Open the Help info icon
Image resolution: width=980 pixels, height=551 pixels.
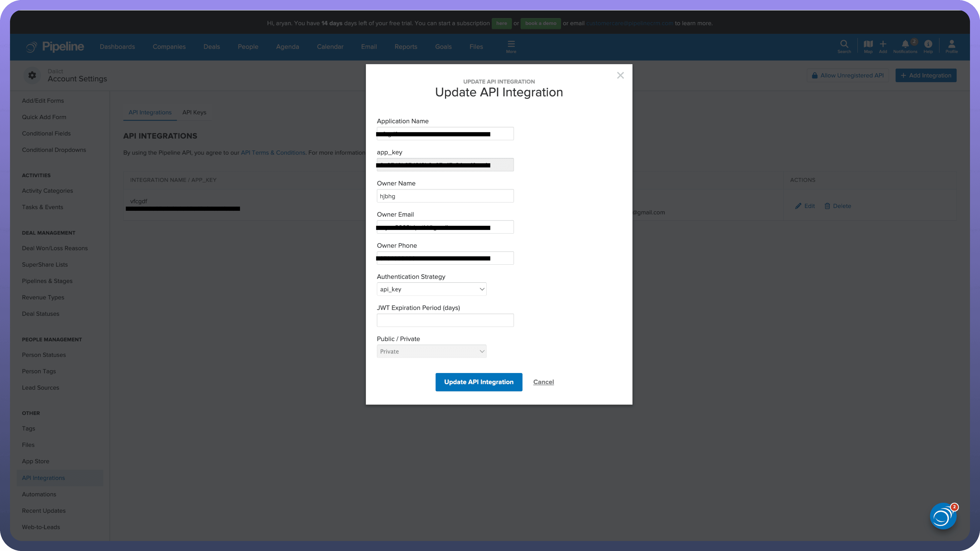928,44
